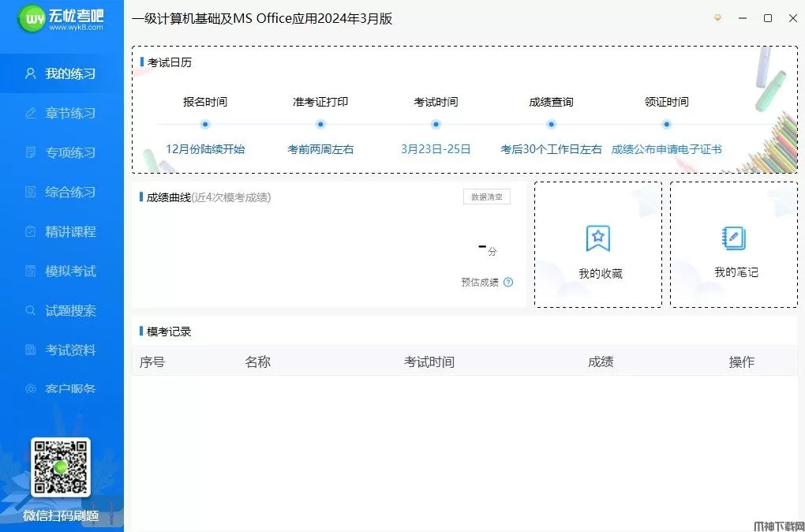This screenshot has height=532, width=805.
Task: Open the 综合练习 menu item
Action: 69,192
